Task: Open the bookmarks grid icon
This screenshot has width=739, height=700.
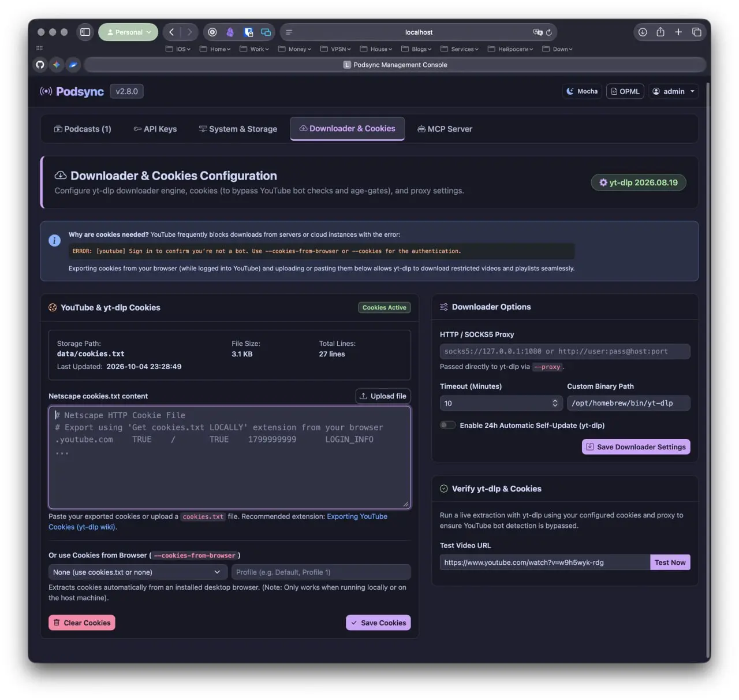Action: pyautogui.click(x=40, y=49)
